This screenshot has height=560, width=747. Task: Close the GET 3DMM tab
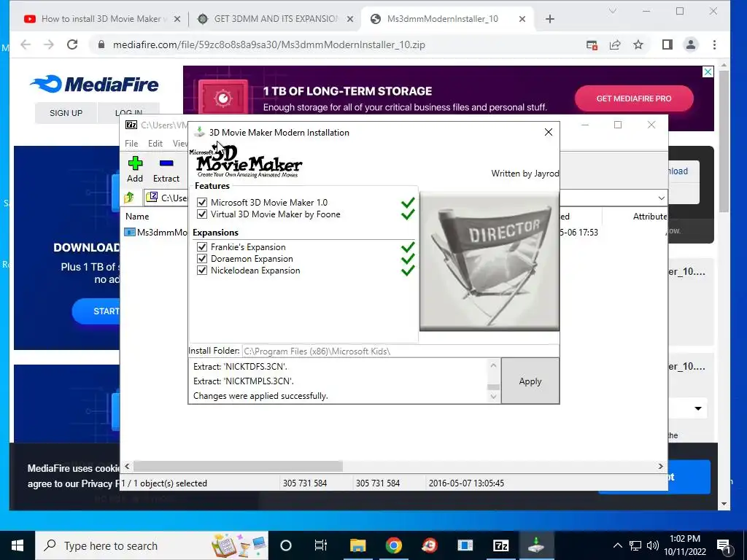(349, 19)
